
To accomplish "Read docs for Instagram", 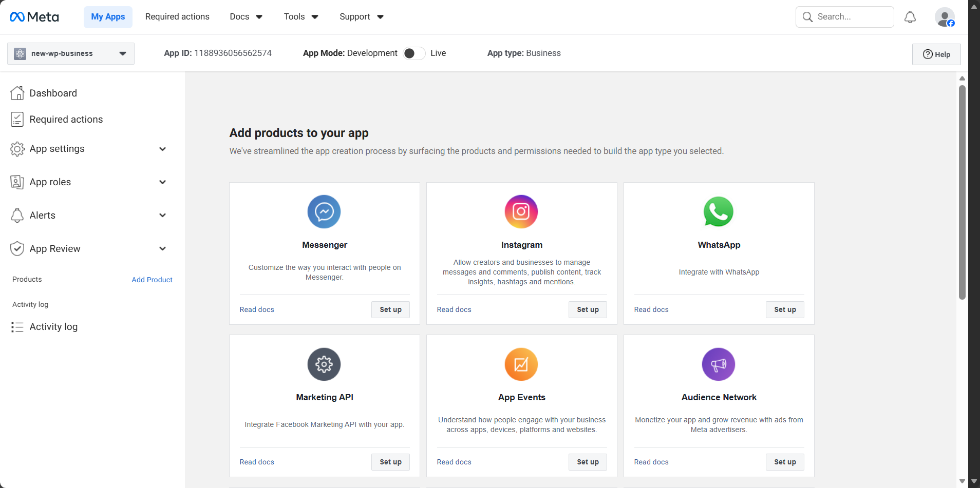I will 454,309.
